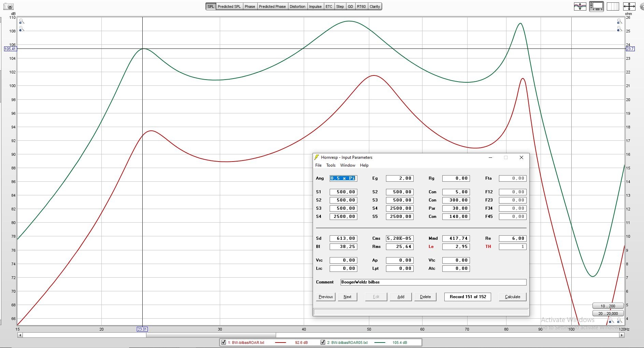This screenshot has height=348, width=644.
Task: Click the Bl input field
Action: point(343,247)
